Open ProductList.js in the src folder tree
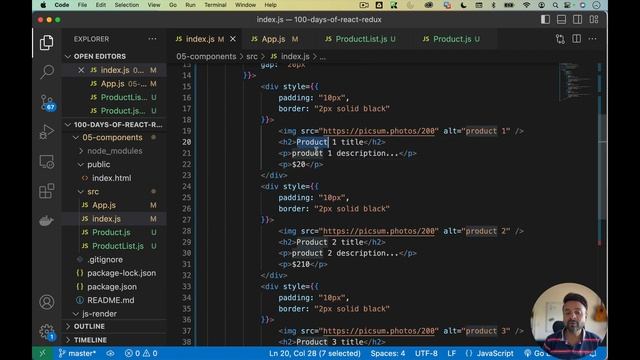This screenshot has width=640, height=360. [118, 246]
